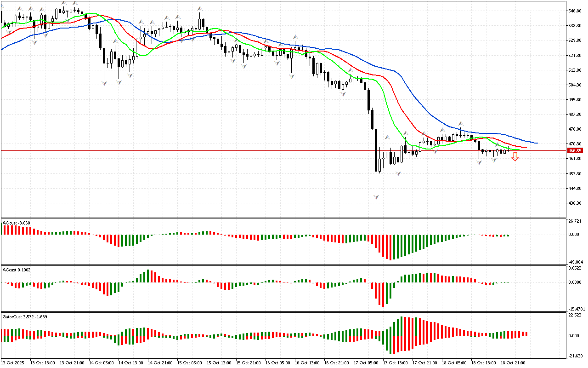Click the 13 Oct 2025 date label
This screenshot has height=368, width=588.
click(14, 363)
